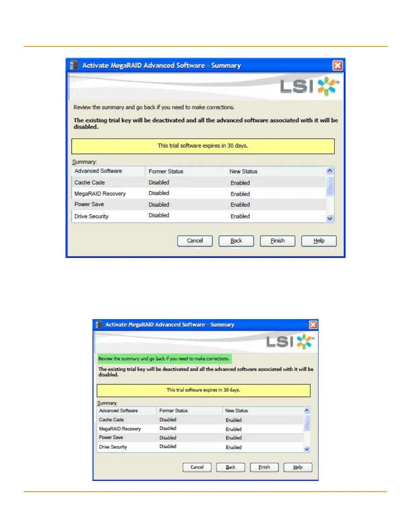Click the server icon in lower dialog title bar
The image size is (411, 532).
click(99, 324)
